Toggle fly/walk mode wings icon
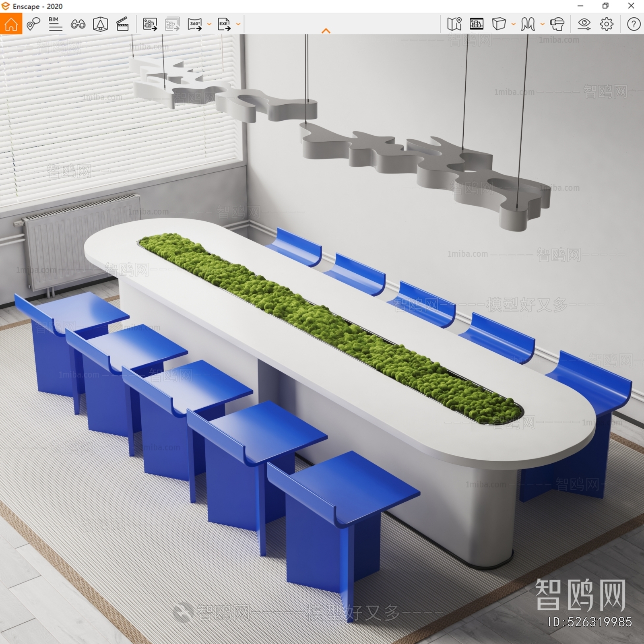This screenshot has height=644, width=644. (x=528, y=24)
